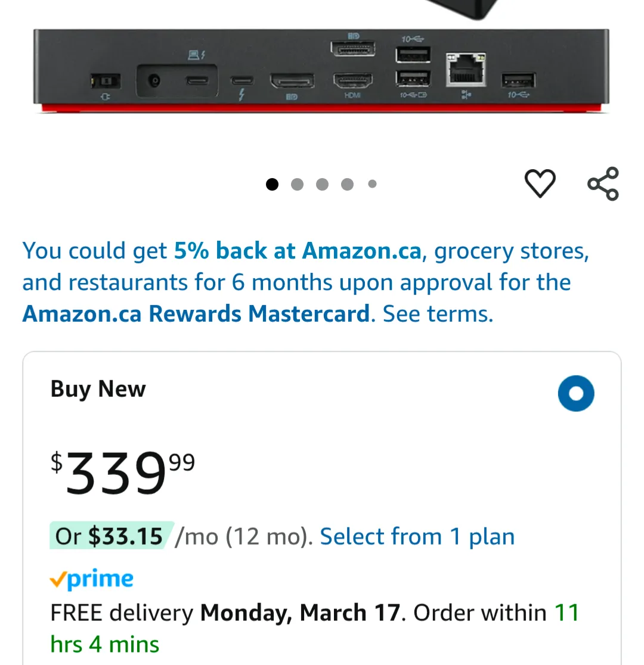Screen dimensions: 644x665
Task: Open the Lenovo dock product image
Action: pos(321,69)
